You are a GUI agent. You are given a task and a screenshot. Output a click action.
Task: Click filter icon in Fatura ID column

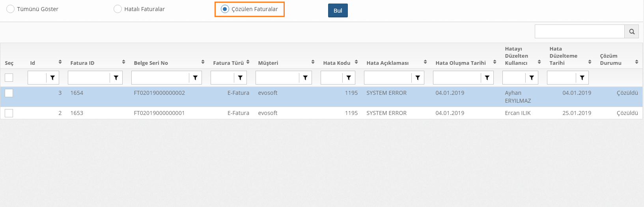(x=116, y=78)
